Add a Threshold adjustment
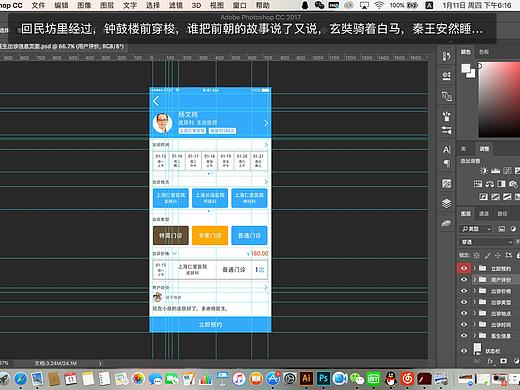 tap(507, 197)
